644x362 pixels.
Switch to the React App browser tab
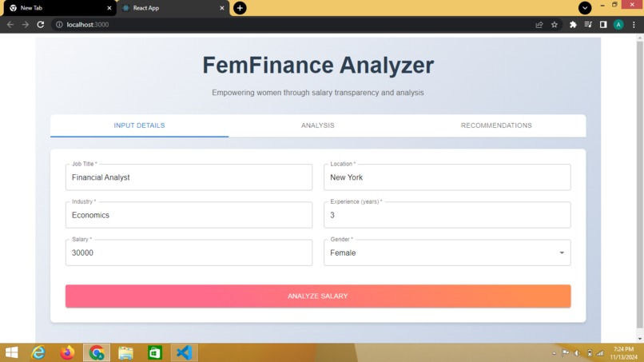tap(173, 8)
